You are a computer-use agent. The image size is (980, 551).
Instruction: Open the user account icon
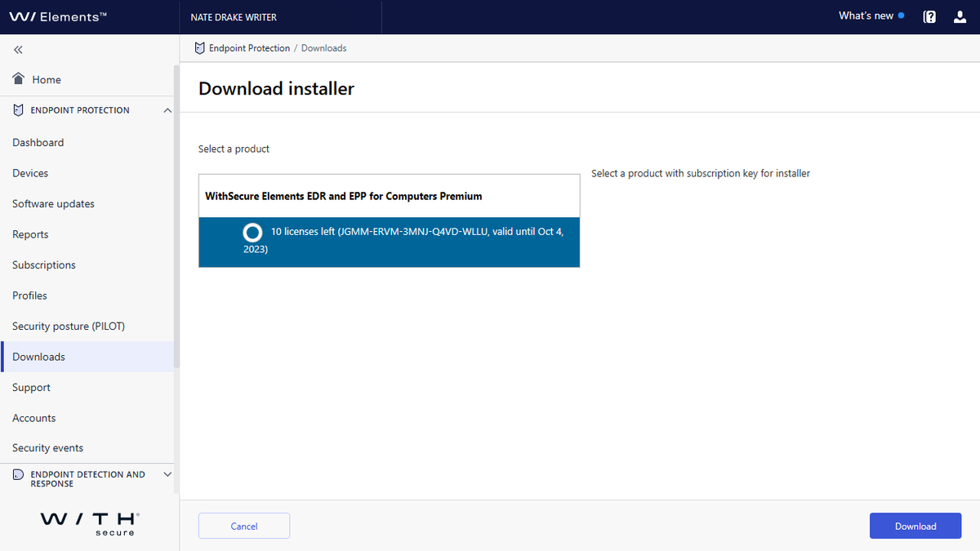tap(960, 16)
